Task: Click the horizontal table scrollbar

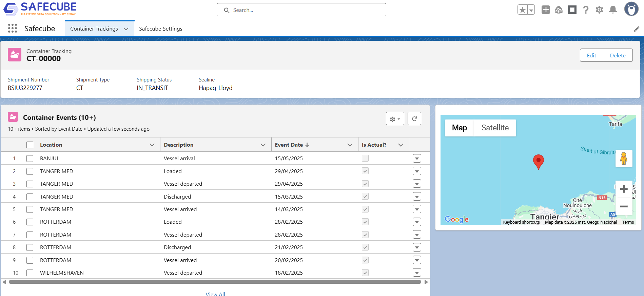Action: click(x=215, y=282)
